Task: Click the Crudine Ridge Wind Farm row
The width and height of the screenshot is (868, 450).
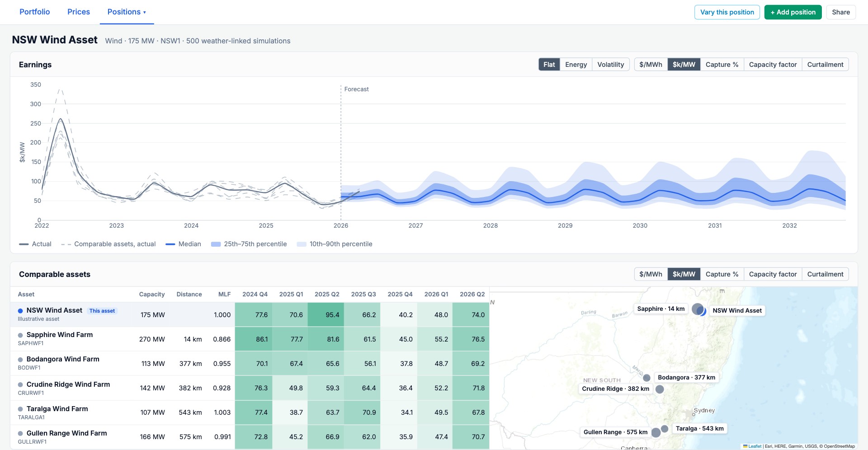Action: [250, 388]
